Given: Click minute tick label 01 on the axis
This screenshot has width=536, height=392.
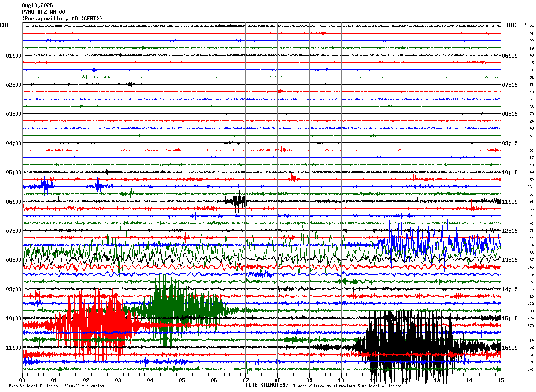Looking at the screenshot, I should point(54,380).
